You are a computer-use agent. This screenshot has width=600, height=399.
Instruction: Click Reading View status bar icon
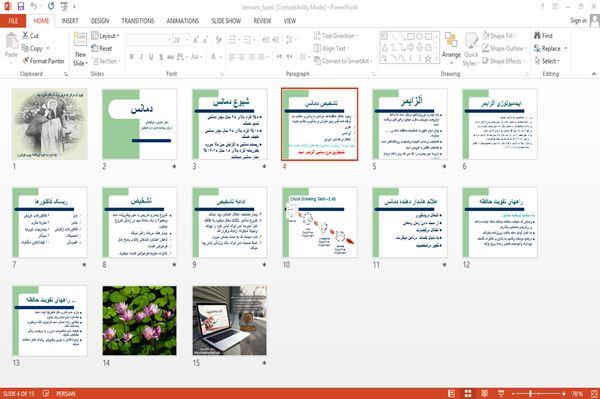click(x=484, y=393)
